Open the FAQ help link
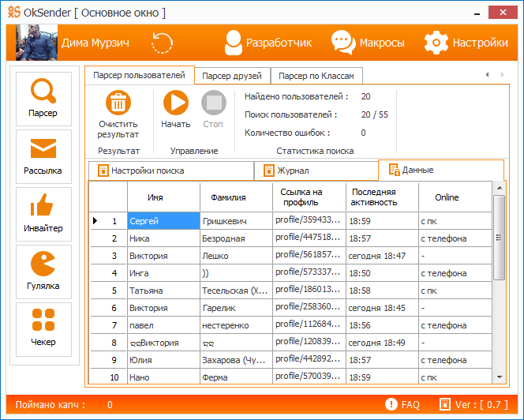 pos(402,405)
